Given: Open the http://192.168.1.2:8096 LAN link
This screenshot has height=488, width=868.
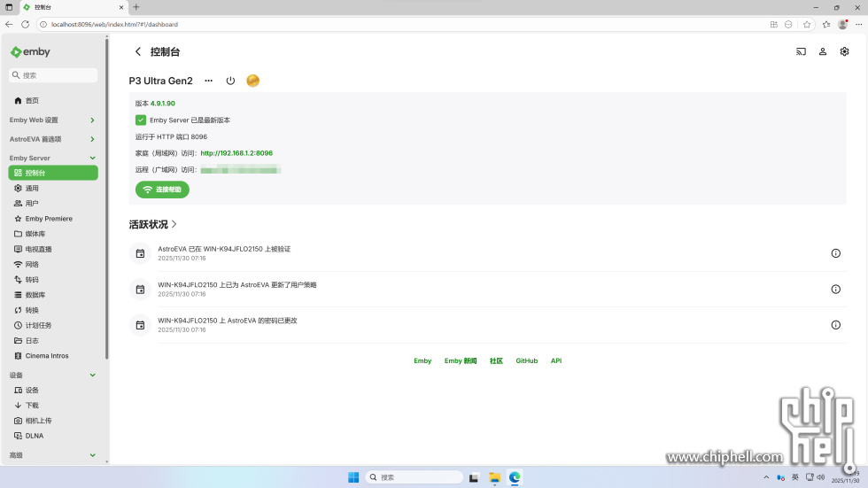Looking at the screenshot, I should 236,153.
